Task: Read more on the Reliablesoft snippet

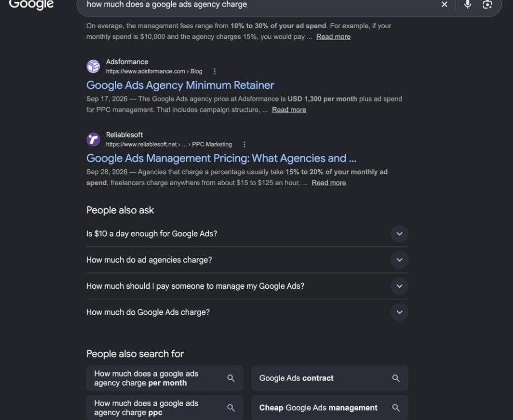Action: (329, 183)
